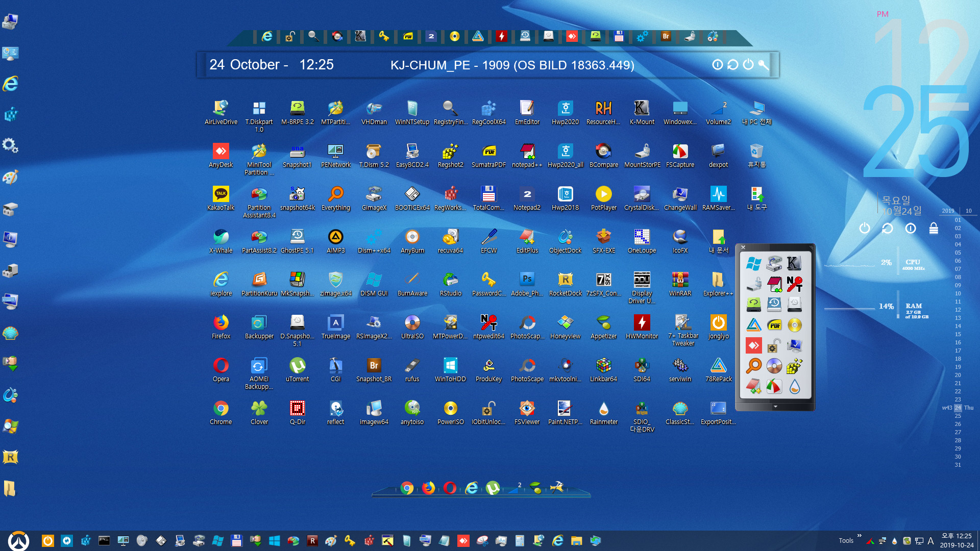Launch Opera from bottom dock
Viewport: 980px width, 551px height.
pos(450,488)
